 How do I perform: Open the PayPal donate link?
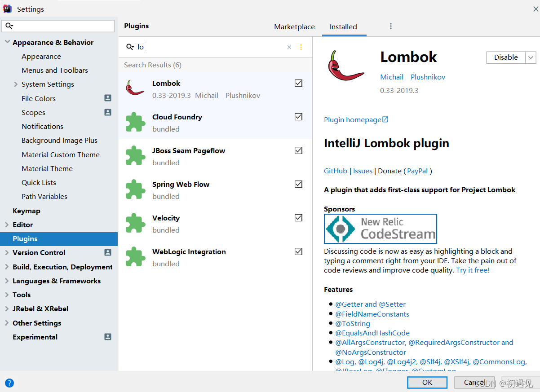[x=417, y=171]
